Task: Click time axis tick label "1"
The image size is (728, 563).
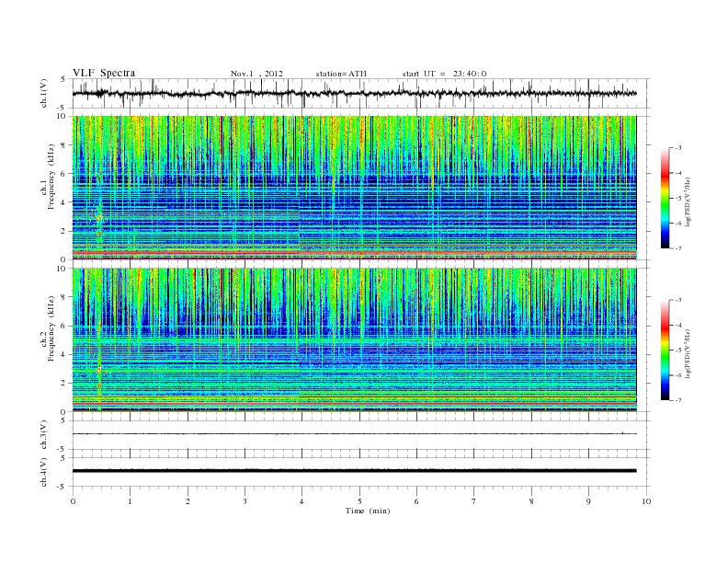Action: (130, 501)
